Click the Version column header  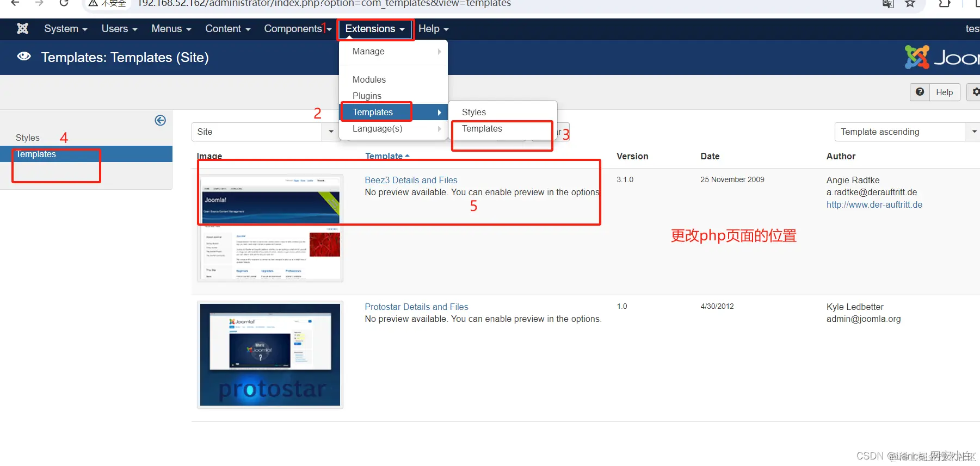point(632,156)
